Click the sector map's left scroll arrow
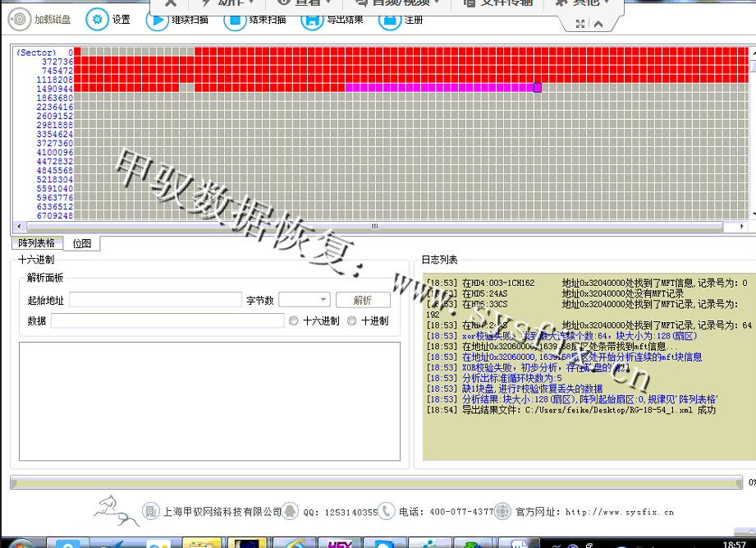The image size is (756, 548). (x=19, y=226)
